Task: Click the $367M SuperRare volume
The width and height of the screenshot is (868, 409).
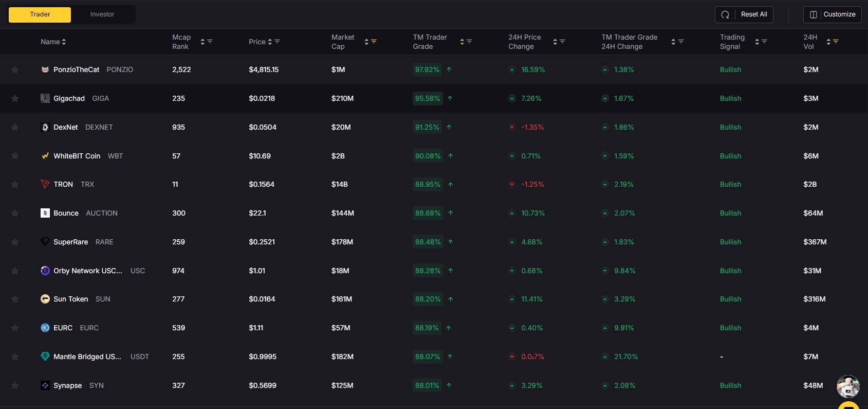Action: (815, 242)
